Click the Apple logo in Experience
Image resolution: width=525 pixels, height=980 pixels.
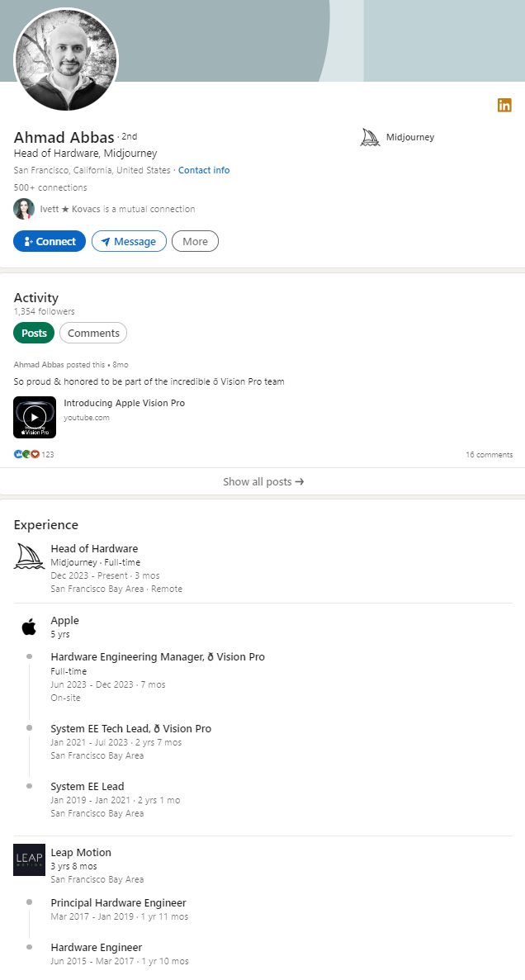(x=29, y=627)
